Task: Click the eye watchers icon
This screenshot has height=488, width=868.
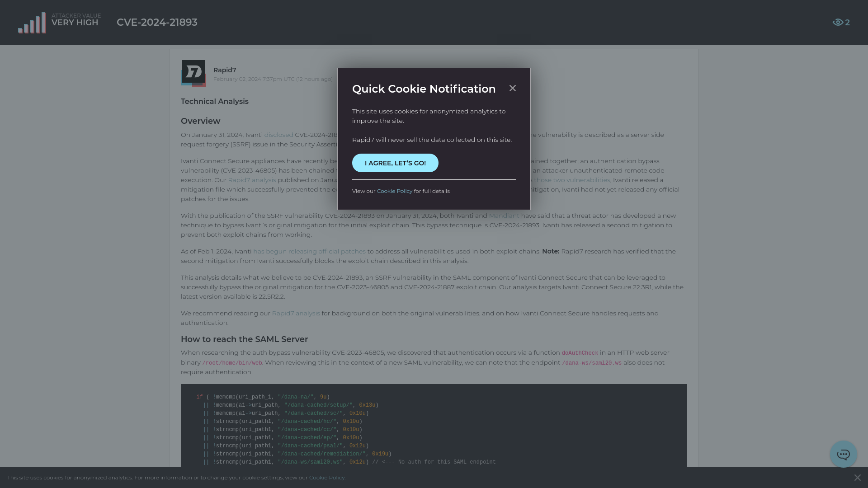Action: [x=838, y=22]
